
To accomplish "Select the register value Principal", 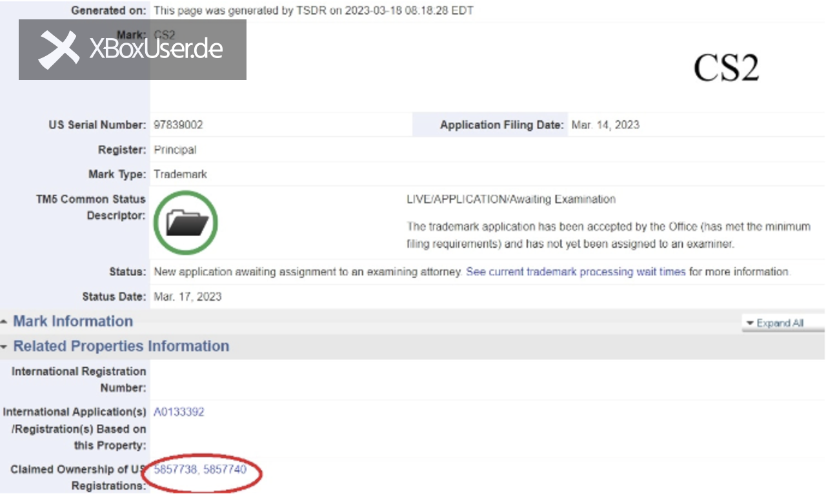I will (175, 150).
